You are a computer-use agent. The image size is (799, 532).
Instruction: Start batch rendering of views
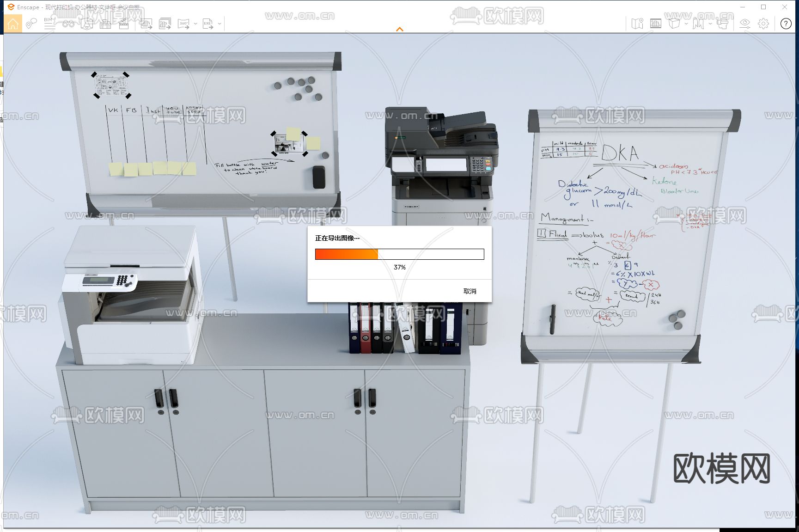(165, 24)
